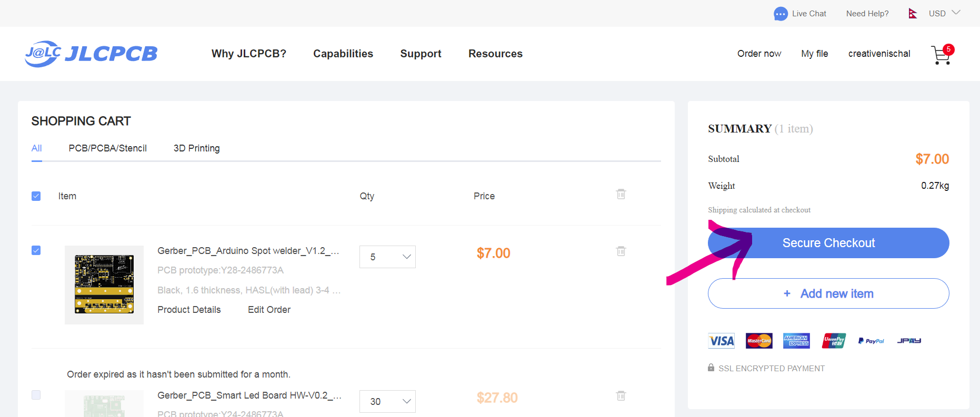This screenshot has height=417, width=980.
Task: Open the Resources menu
Action: [495, 54]
